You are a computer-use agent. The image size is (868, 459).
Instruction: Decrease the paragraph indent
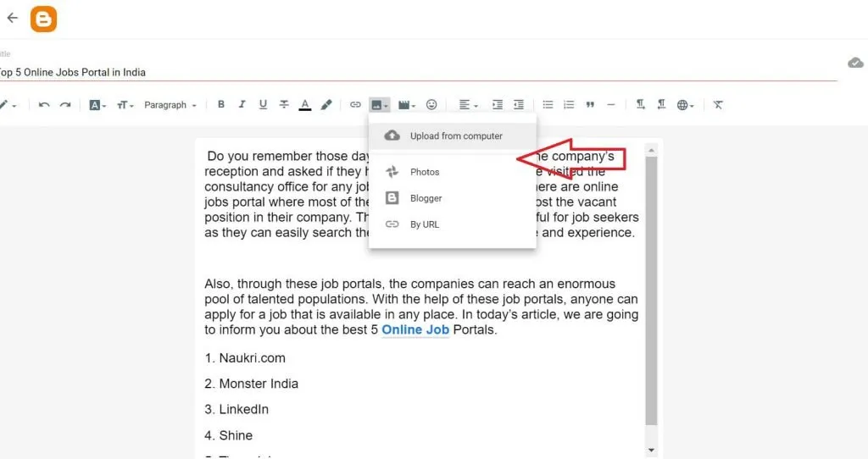519,104
